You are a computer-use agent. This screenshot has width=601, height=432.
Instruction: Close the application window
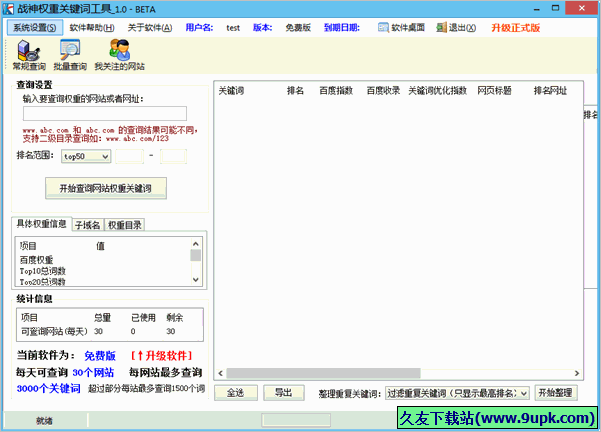coord(581,8)
